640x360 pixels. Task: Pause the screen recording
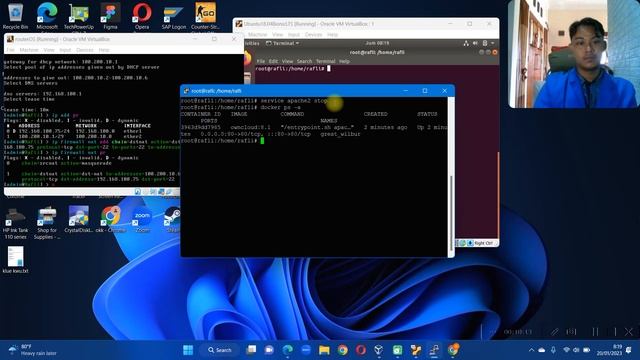pyautogui.click(x=595, y=332)
